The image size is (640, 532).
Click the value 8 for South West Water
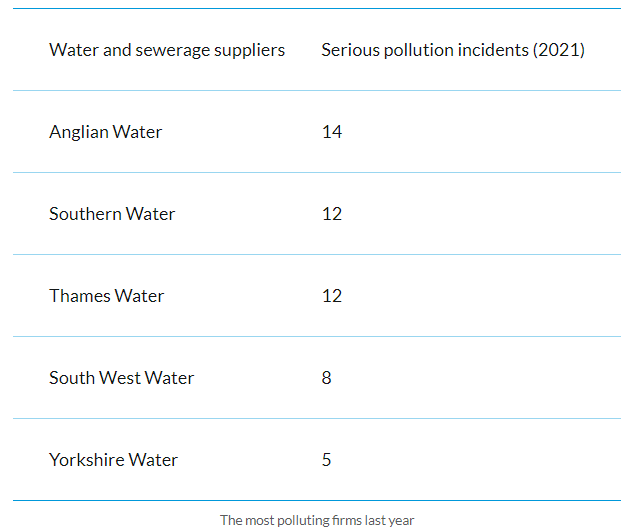click(x=327, y=378)
